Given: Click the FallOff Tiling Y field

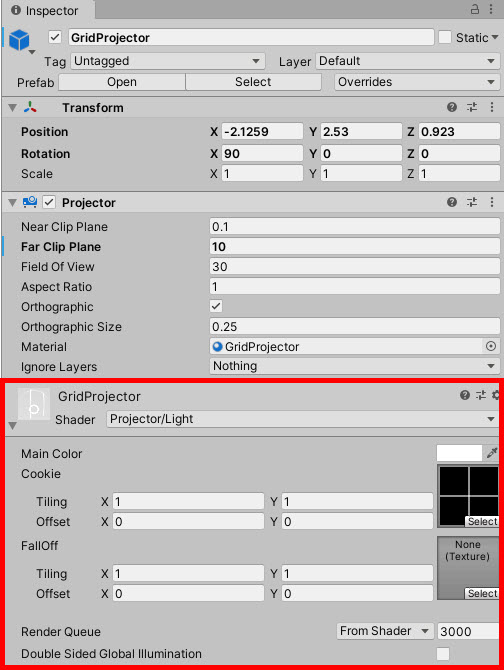Looking at the screenshot, I should coord(357,573).
